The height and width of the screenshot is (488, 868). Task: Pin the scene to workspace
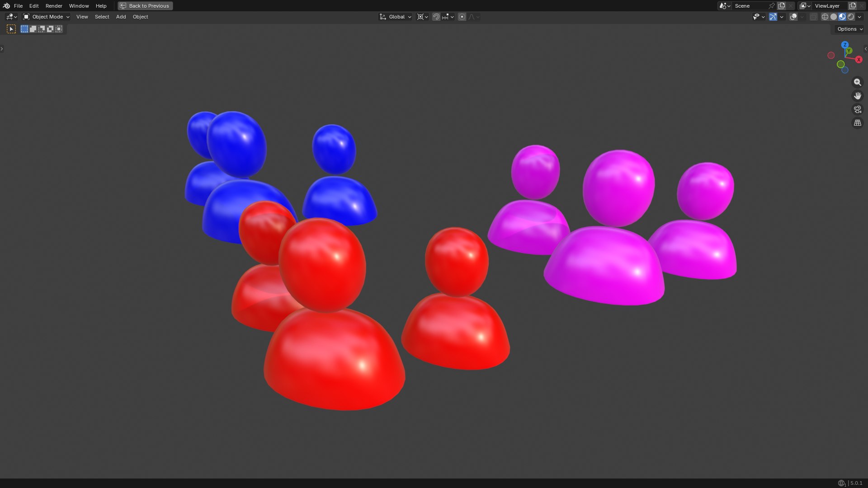[772, 6]
